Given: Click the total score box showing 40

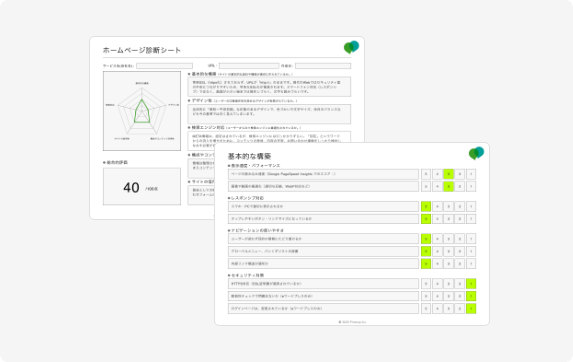Looking at the screenshot, I should tap(142, 187).
